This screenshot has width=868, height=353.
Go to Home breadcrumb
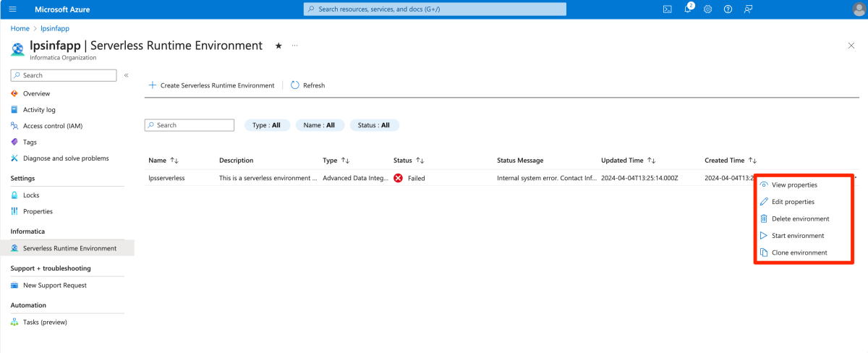pyautogui.click(x=20, y=28)
